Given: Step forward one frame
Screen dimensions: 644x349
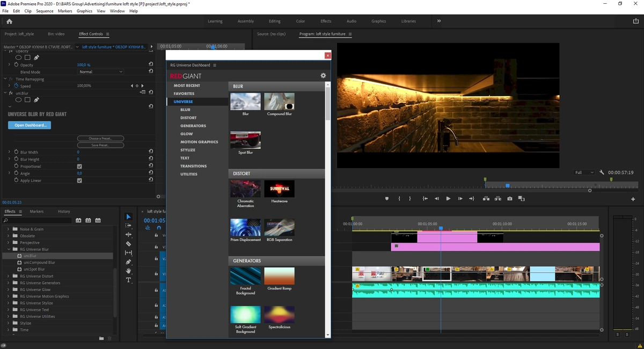Looking at the screenshot, I should (x=460, y=199).
